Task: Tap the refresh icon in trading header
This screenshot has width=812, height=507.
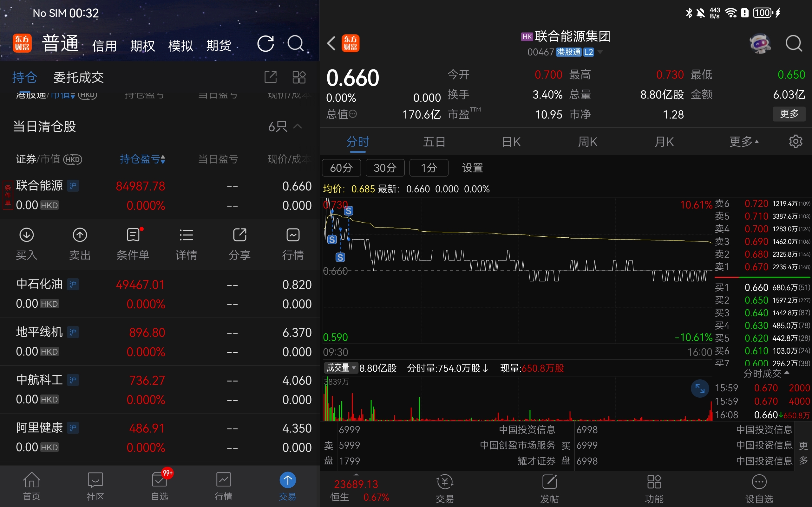Action: pyautogui.click(x=265, y=44)
